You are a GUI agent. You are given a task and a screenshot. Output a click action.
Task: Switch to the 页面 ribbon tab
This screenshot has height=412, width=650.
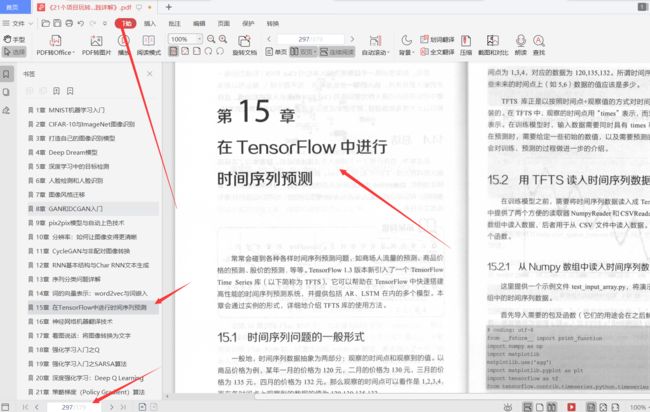(224, 24)
